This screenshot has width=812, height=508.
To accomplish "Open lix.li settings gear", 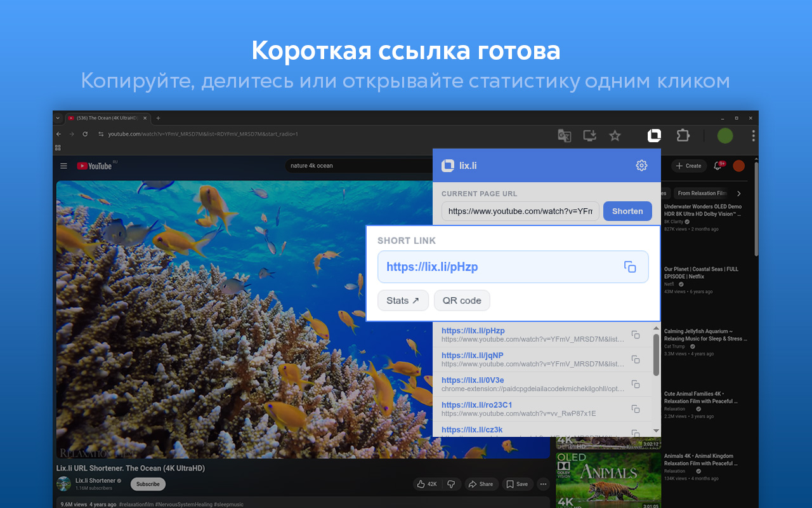I will click(641, 166).
